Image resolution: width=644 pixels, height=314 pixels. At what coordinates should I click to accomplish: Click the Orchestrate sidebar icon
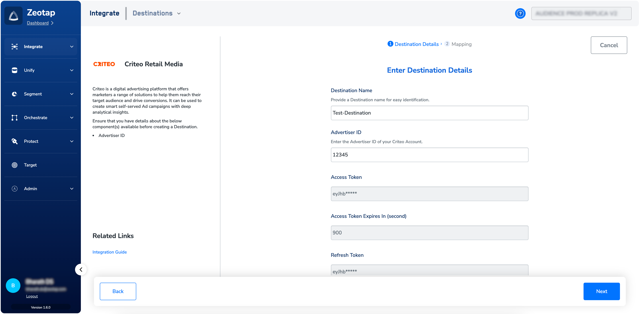coord(15,118)
